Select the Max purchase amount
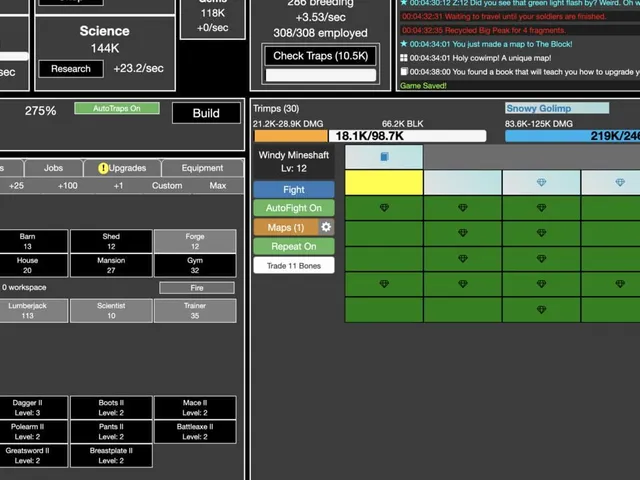Viewport: 640px width, 480px height. (218, 186)
